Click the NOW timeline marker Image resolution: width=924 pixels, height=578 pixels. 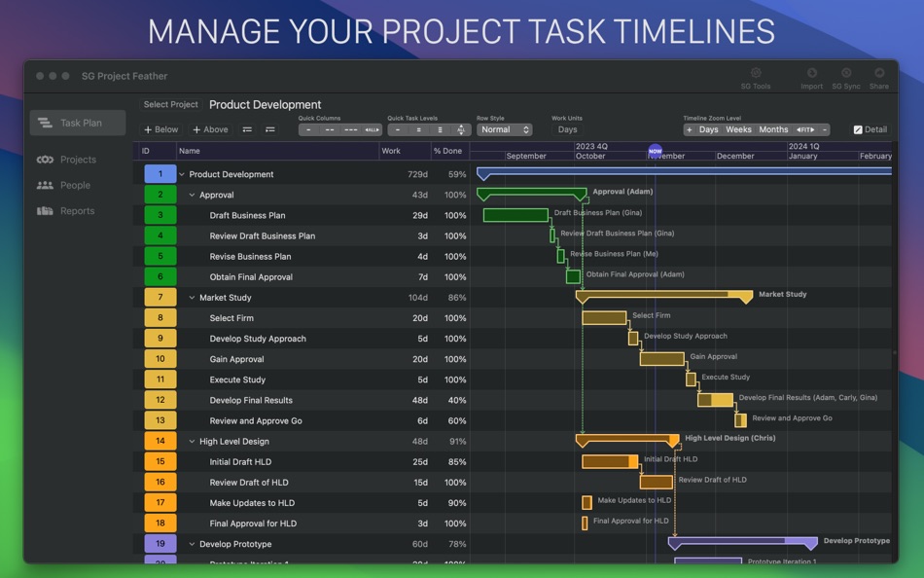point(655,151)
